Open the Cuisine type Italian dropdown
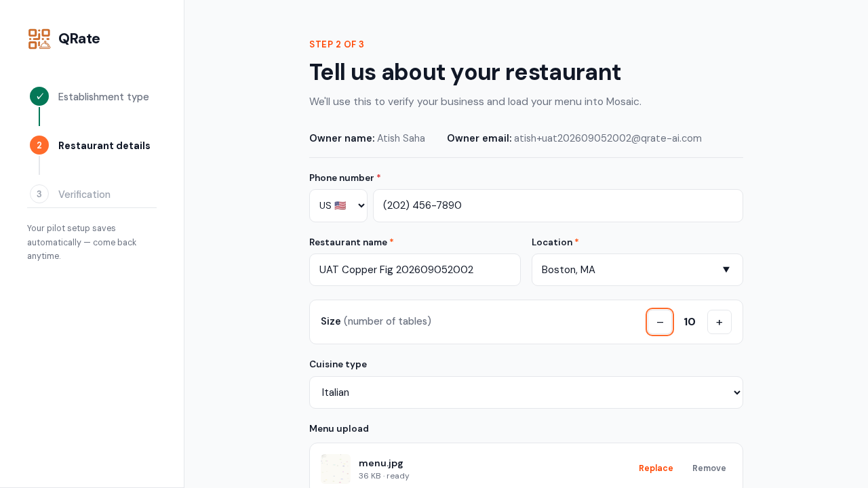This screenshot has width=868, height=488. (526, 392)
